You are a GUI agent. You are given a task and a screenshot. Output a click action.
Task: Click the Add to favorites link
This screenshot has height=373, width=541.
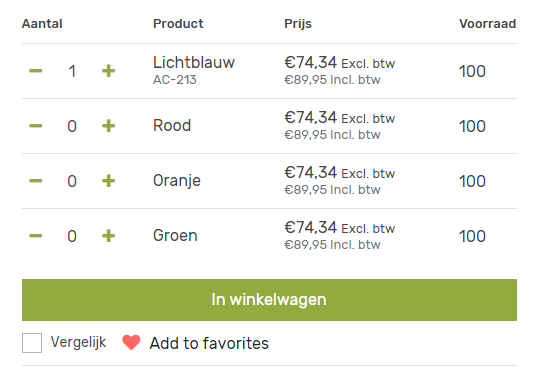click(x=209, y=343)
